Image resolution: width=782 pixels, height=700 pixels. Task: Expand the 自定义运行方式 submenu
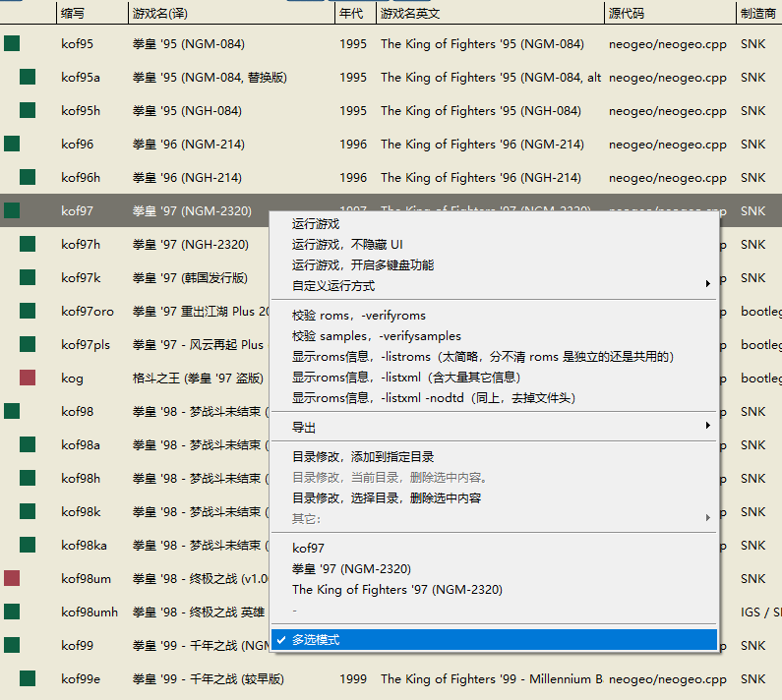[494, 286]
